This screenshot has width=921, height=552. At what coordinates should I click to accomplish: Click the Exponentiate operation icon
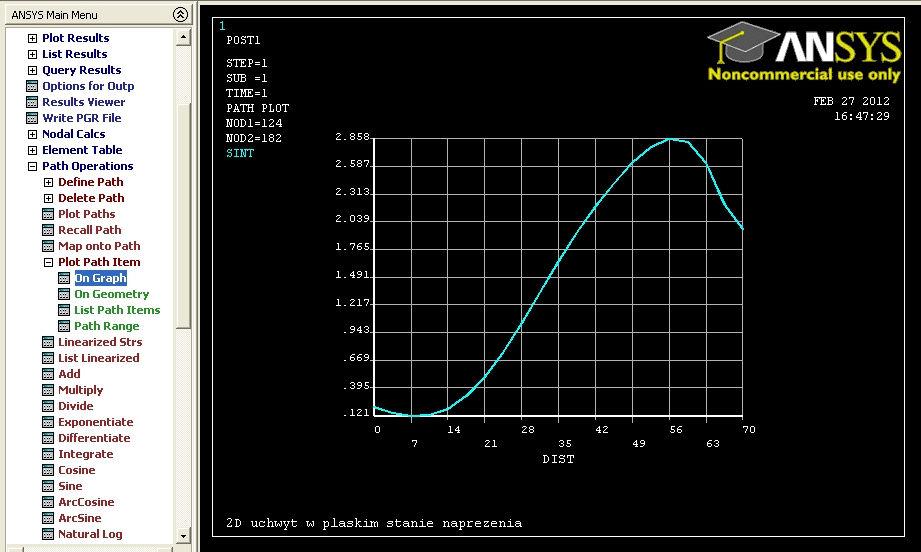pyautogui.click(x=48, y=422)
